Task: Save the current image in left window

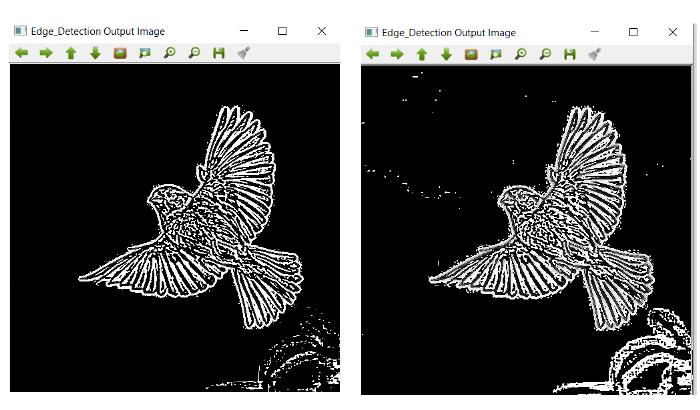Action: tap(219, 53)
